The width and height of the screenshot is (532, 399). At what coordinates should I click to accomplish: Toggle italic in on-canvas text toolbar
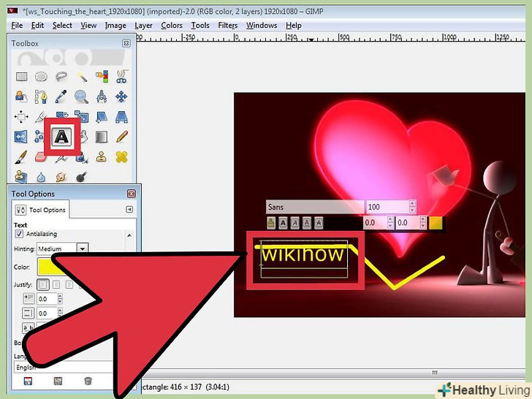coord(294,223)
